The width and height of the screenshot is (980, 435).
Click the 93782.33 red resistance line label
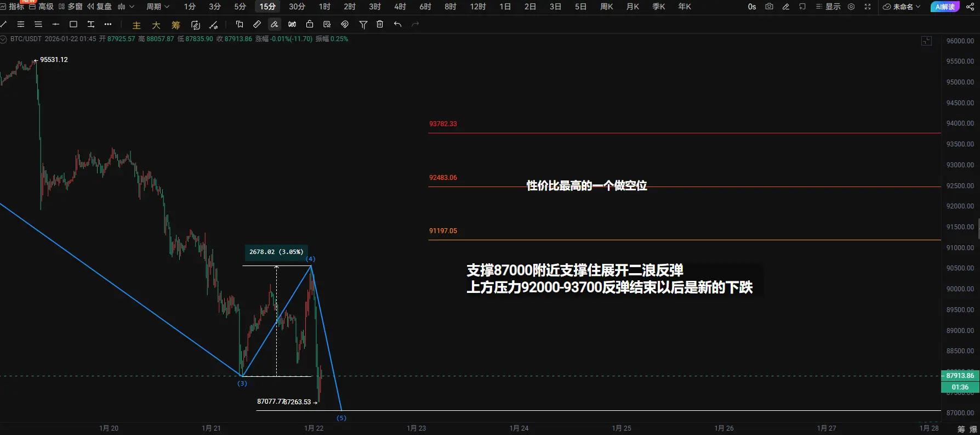443,124
